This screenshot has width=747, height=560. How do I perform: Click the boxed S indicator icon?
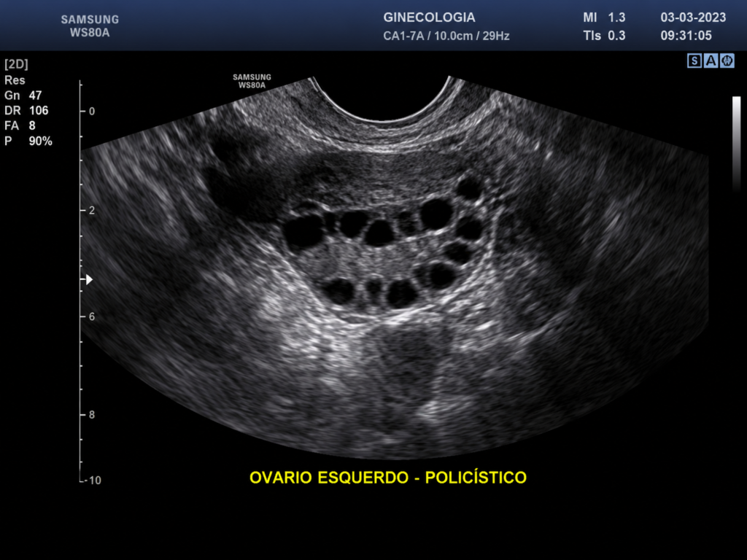click(694, 61)
